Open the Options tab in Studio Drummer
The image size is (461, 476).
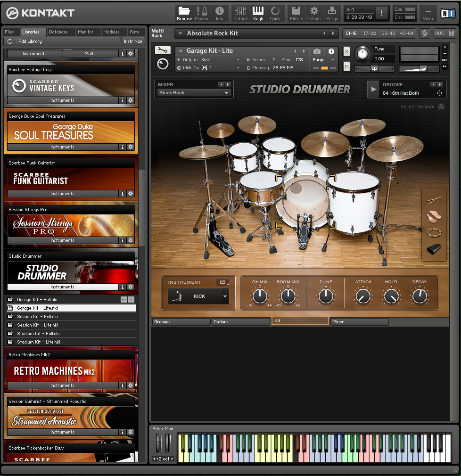[x=240, y=322]
